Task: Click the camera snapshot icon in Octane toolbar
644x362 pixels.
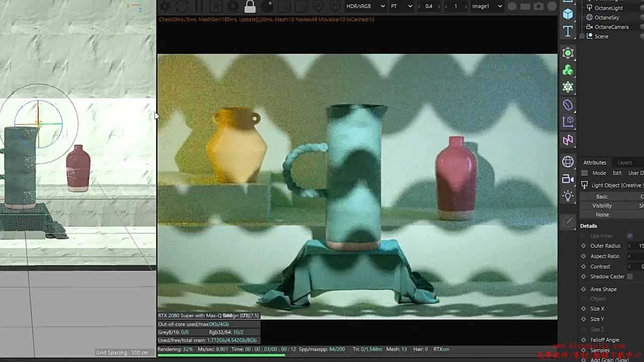Action: 538,7
